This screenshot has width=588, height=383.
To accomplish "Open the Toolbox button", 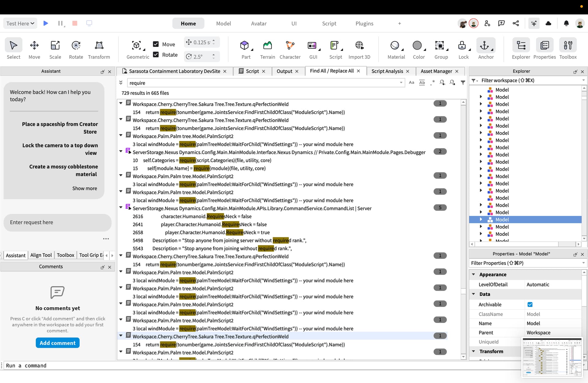I will pos(568,49).
